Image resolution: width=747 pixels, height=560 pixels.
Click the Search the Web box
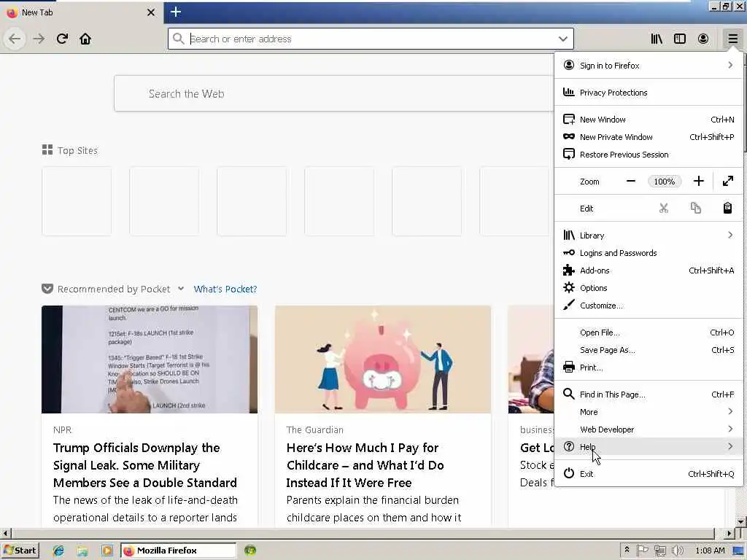pos(333,93)
